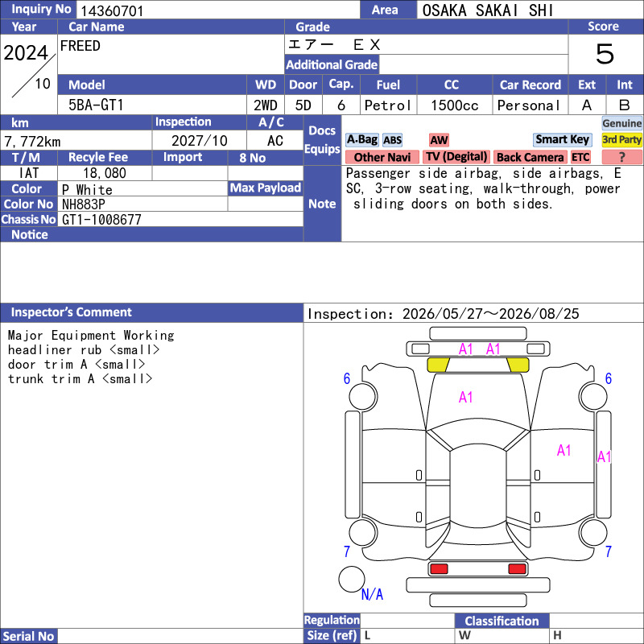The height and width of the screenshot is (644, 644).
Task: Click the headliner rub comment
Action: pyautogui.click(x=84, y=350)
